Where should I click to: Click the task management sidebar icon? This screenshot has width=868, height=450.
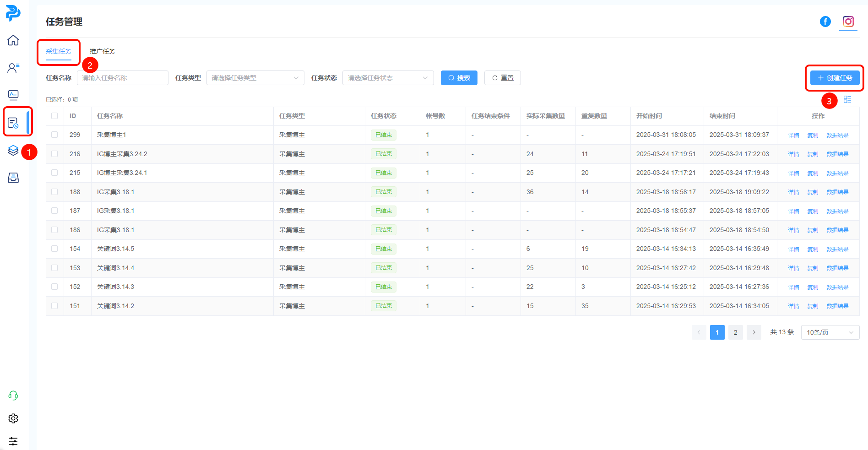(x=13, y=123)
